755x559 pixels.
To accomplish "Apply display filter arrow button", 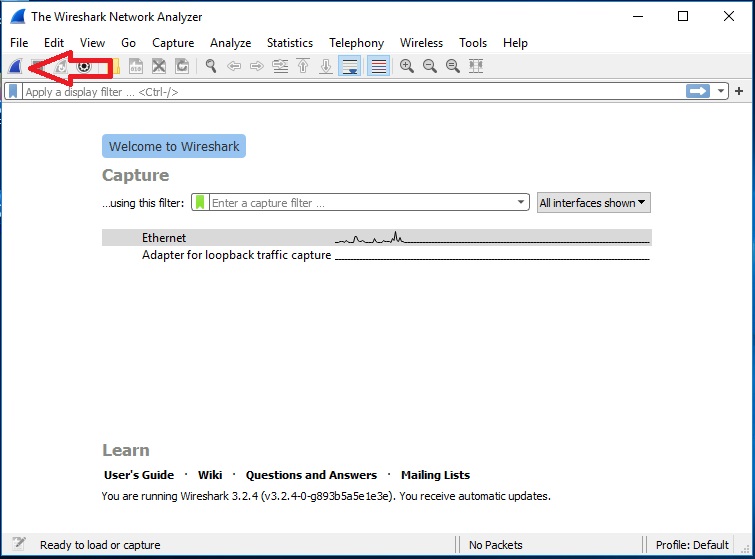I will click(698, 91).
